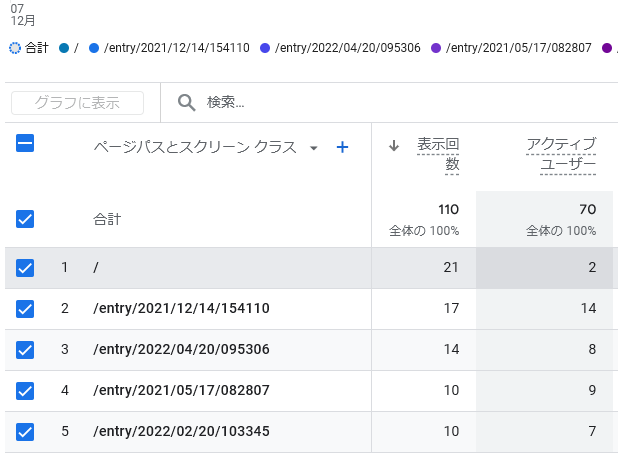Image resolution: width=618 pixels, height=453 pixels.
Task: Click table path /entry/2022/02/20/103345
Action: point(181,431)
